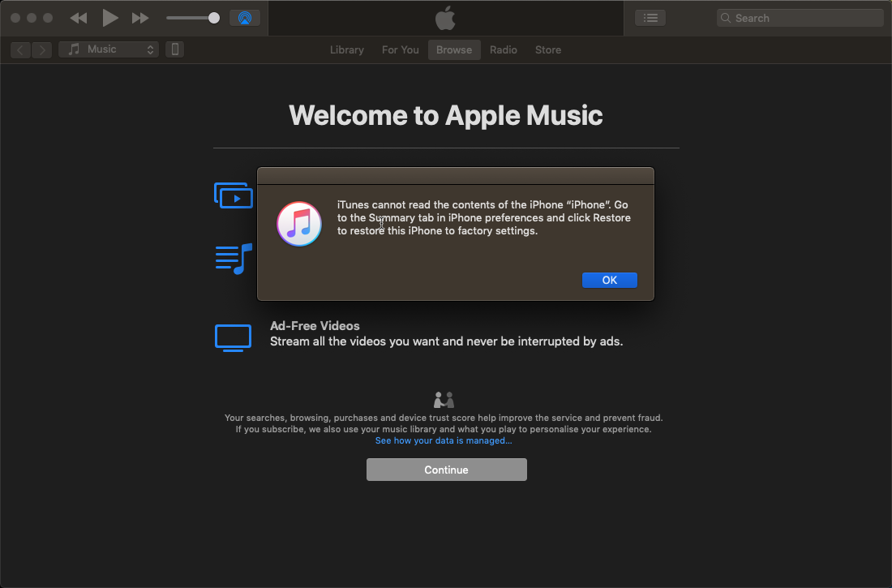This screenshot has height=588, width=892.
Task: Dismiss the iTunes error with OK
Action: coord(609,280)
